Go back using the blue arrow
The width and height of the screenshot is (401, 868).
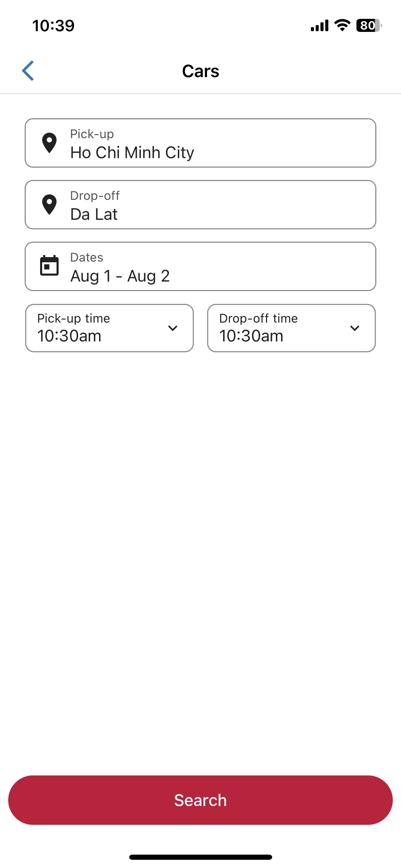pos(28,71)
